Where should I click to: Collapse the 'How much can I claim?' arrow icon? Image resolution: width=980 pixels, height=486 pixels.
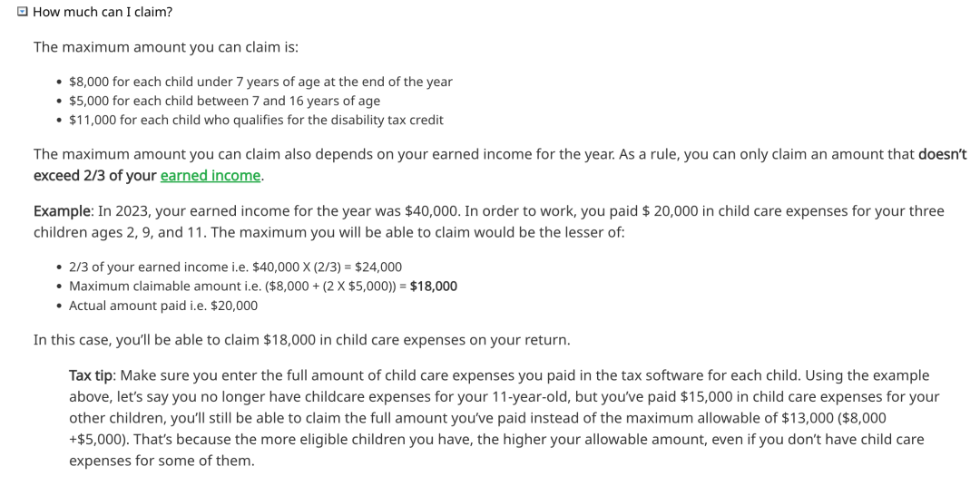[23, 11]
